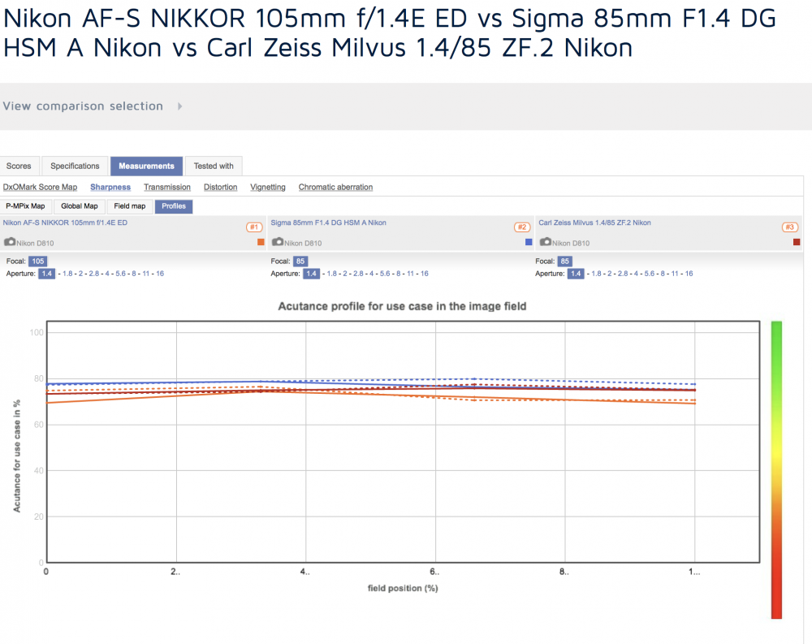Screen dimensions: 812x644
Task: Click the #2 badge for Sigma lens
Action: [522, 227]
